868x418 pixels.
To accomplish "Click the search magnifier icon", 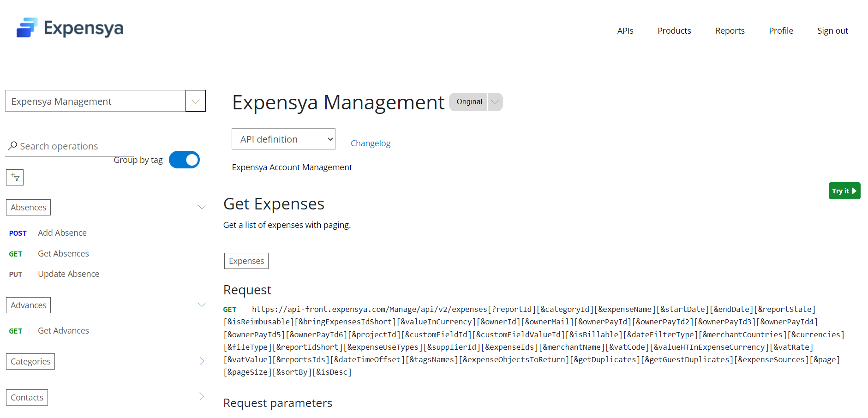I will [12, 146].
